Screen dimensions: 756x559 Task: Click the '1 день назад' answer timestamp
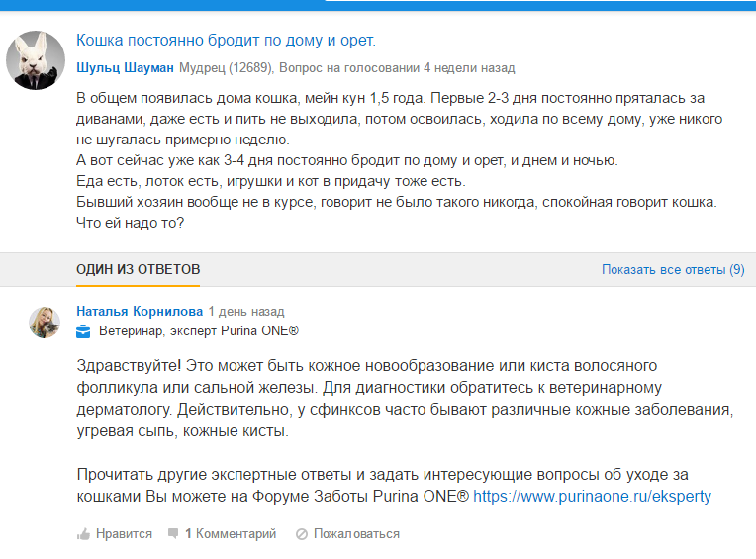(245, 310)
